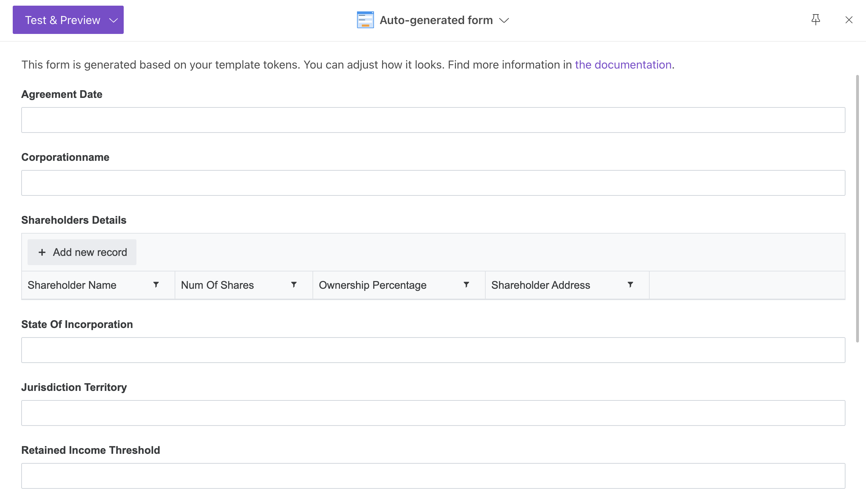Filter the Num Of Shares column
Image resolution: width=866 pixels, height=504 pixels.
[x=294, y=285]
